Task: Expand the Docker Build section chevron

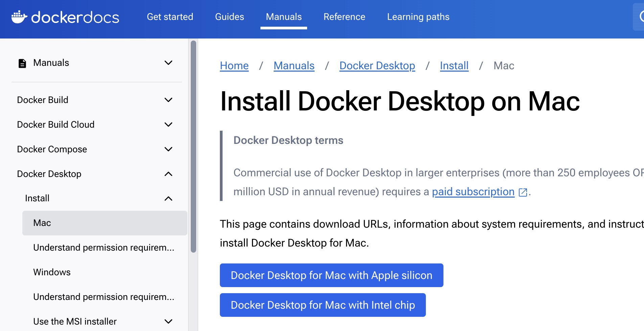Action: [x=168, y=100]
